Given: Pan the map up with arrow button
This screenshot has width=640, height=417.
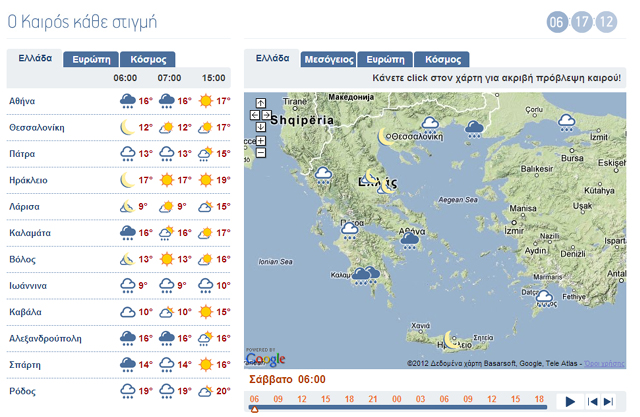Looking at the screenshot, I should [261, 102].
